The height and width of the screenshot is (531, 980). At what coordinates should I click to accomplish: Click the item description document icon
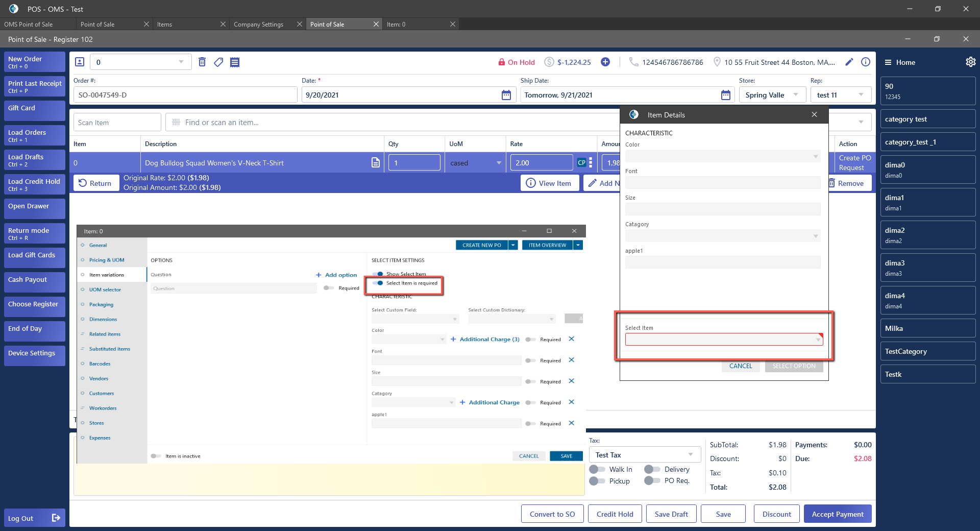tap(376, 163)
